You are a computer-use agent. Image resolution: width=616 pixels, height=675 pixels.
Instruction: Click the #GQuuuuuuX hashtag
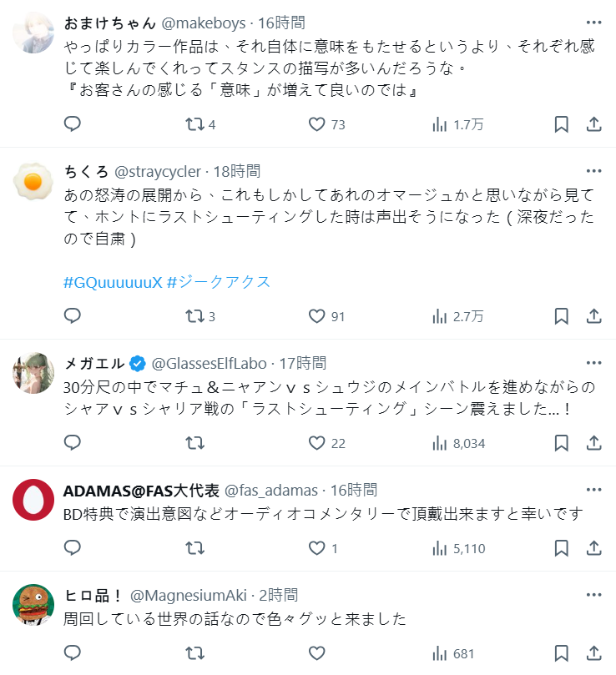pyautogui.click(x=113, y=282)
